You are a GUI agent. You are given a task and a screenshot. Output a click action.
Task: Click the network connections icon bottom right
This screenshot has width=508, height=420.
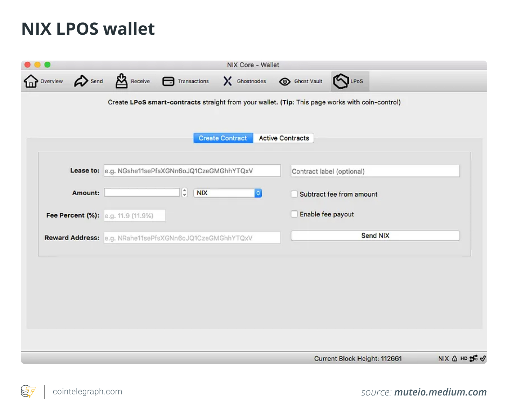[x=474, y=358]
